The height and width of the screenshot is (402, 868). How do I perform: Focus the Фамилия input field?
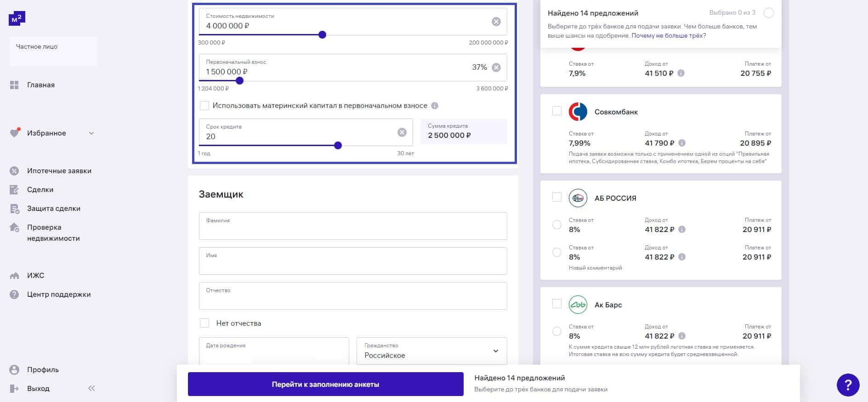pos(353,226)
